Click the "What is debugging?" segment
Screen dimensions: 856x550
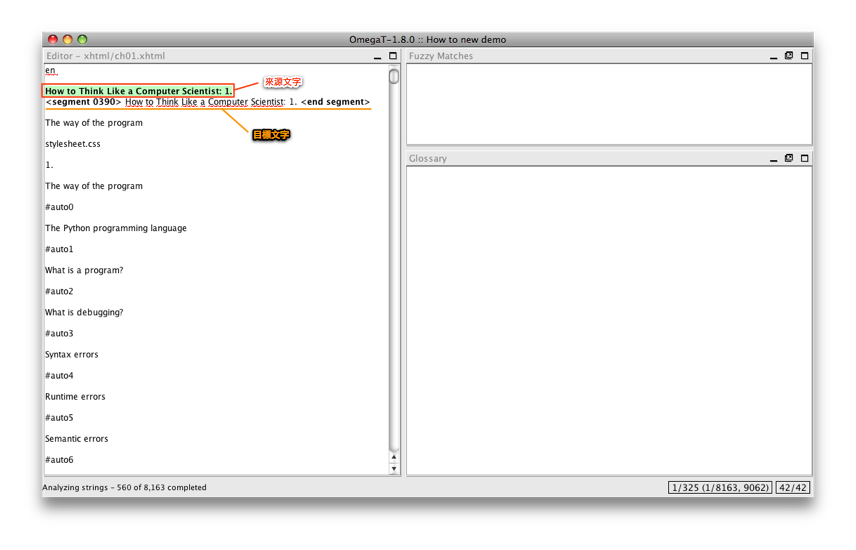[x=84, y=312]
